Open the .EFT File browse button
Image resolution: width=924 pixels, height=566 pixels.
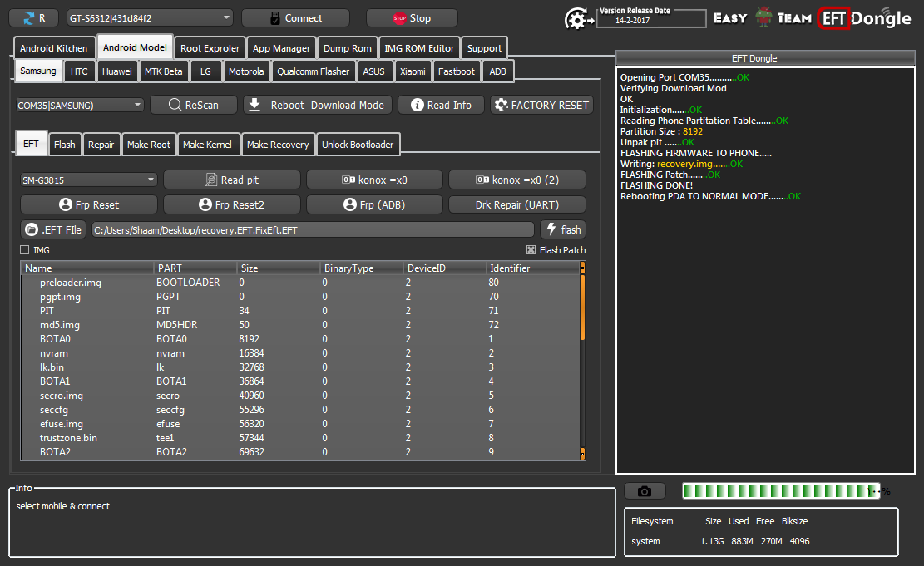53,229
